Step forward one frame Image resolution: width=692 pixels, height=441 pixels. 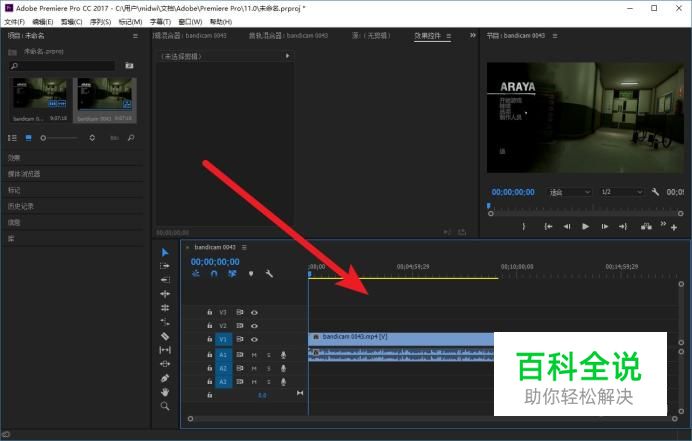pyautogui.click(x=604, y=226)
